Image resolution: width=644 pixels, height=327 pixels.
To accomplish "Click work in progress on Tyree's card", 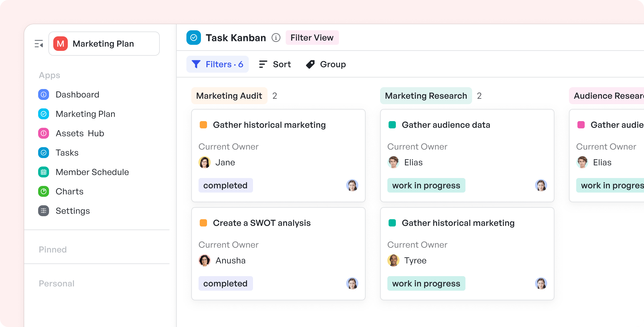I will [x=426, y=283].
